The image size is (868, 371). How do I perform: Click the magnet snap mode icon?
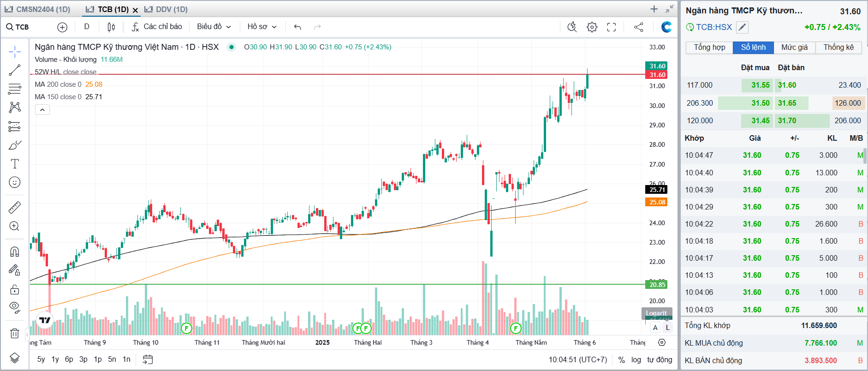click(14, 251)
